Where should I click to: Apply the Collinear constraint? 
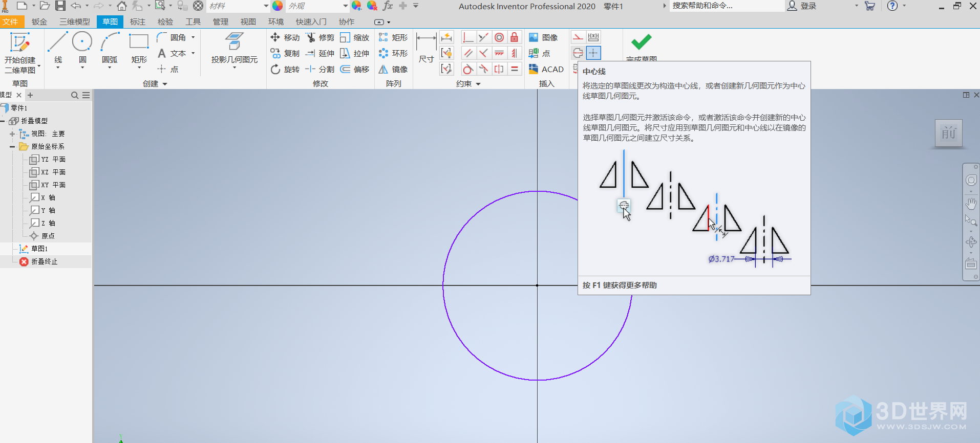(x=483, y=37)
